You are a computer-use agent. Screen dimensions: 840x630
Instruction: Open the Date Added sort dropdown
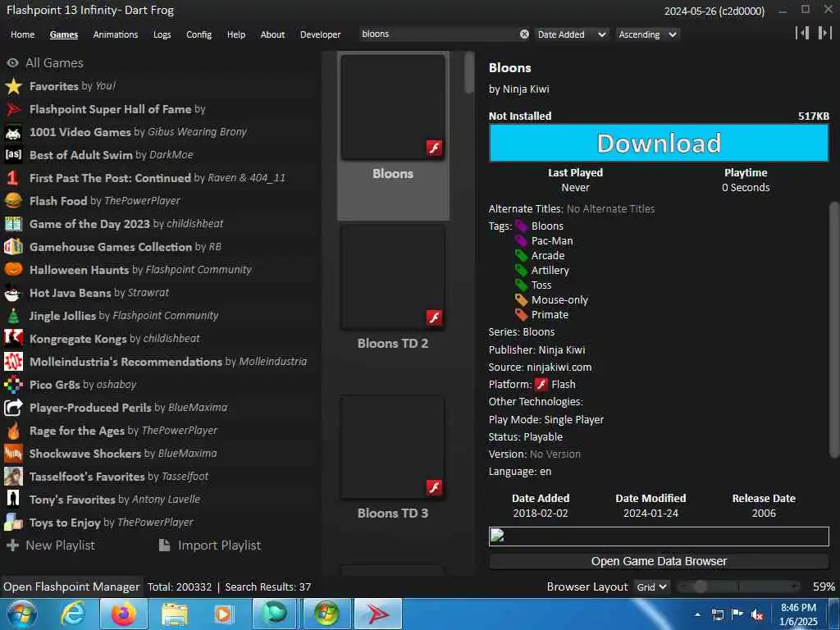pos(572,34)
